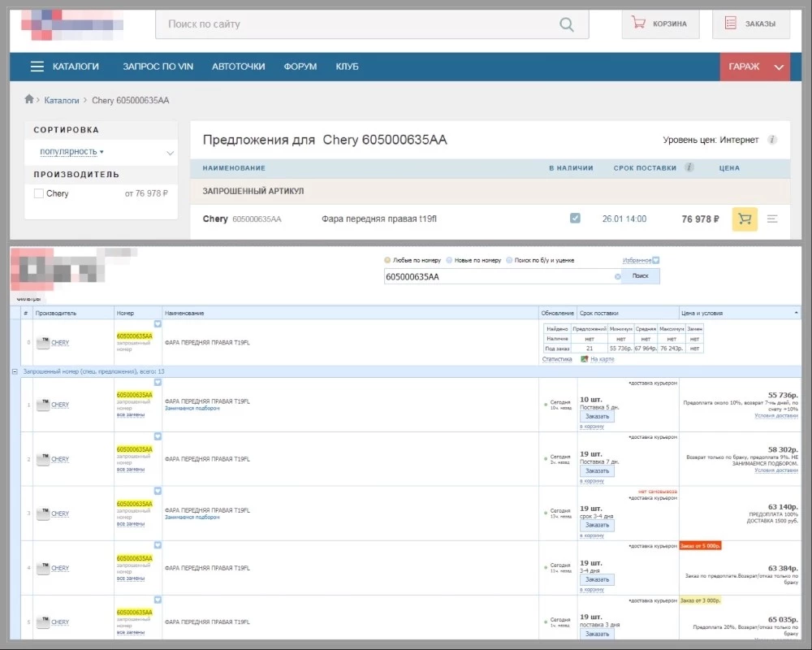
Task: Click the Поиск button
Action: 641,276
